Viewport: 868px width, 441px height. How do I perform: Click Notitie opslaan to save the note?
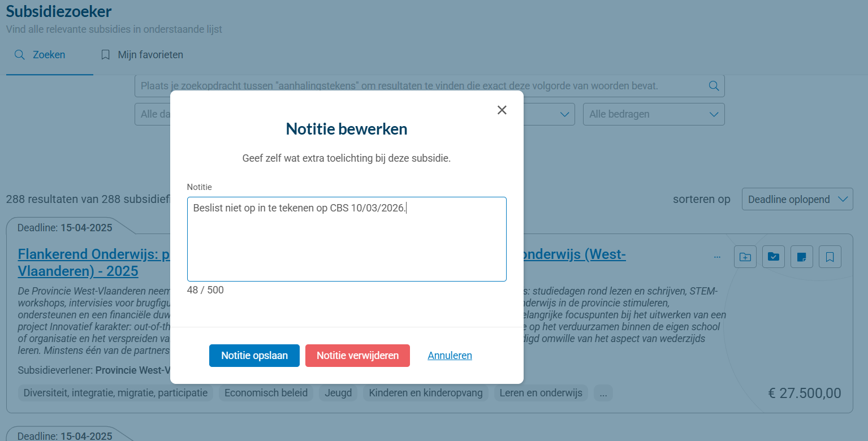[x=254, y=356]
